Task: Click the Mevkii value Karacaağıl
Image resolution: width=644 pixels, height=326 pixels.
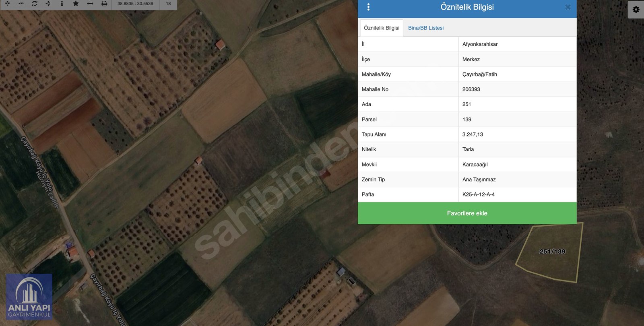Action: [475, 165]
